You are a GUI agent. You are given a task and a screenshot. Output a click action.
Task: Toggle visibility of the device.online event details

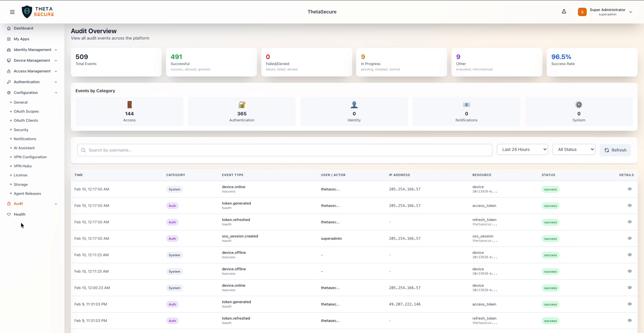pyautogui.click(x=630, y=189)
